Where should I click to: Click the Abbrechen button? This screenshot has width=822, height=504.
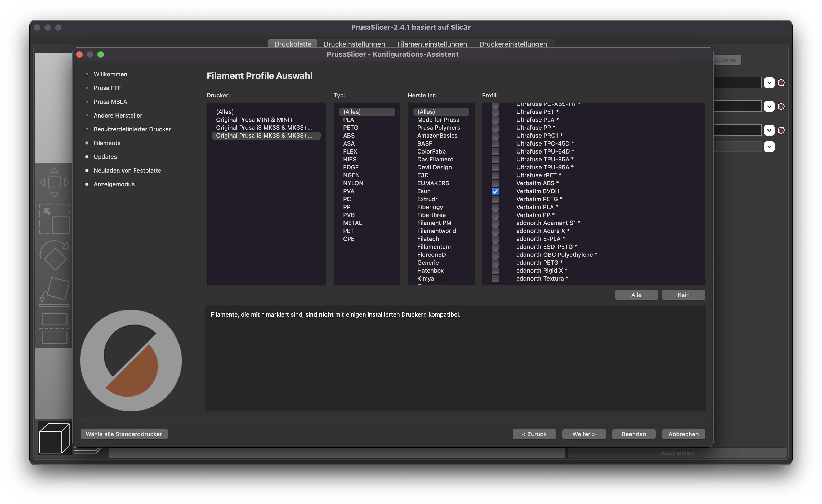683,434
